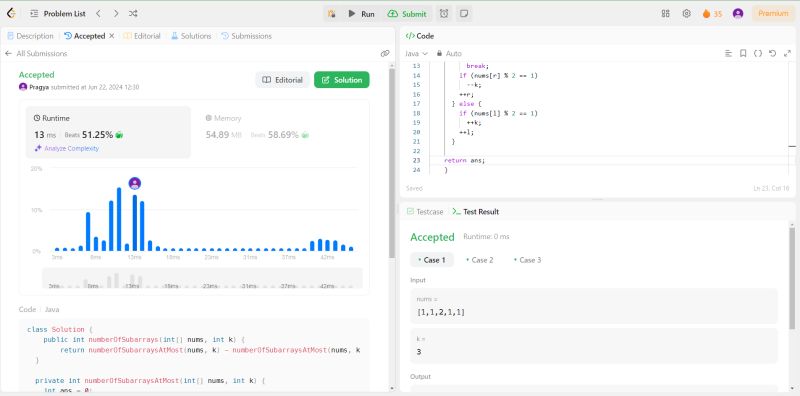Screen dimensions: 800x396
Task: Click the nums input value field
Action: tap(594, 306)
